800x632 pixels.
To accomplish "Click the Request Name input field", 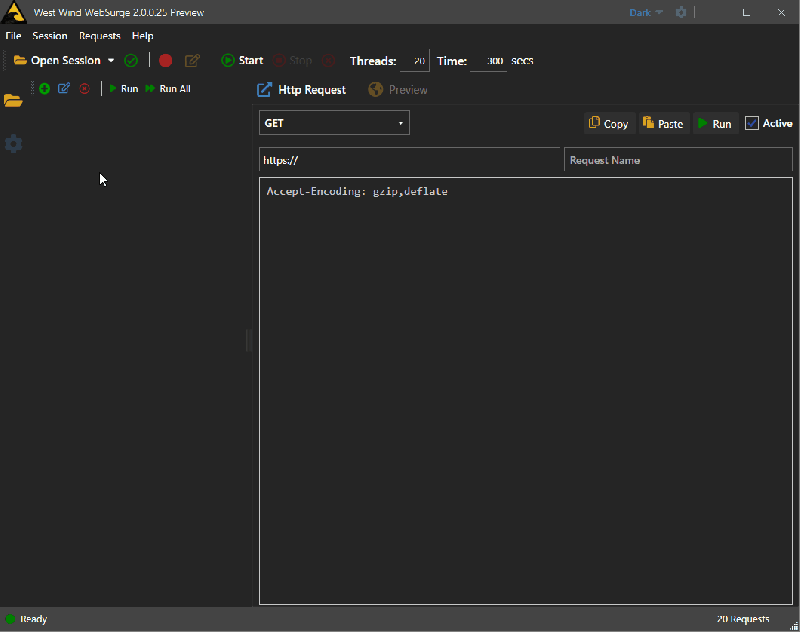I will click(x=677, y=159).
